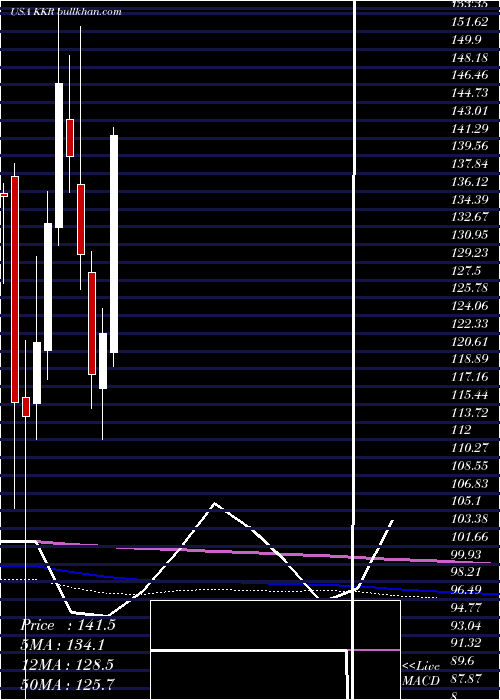
Task: Click the price label 108.55
Action: (469, 465)
